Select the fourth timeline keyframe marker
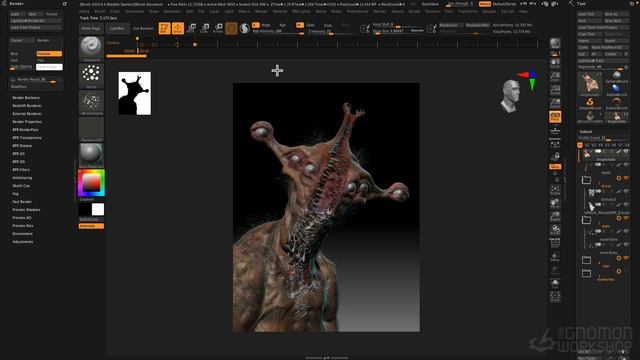 pyautogui.click(x=195, y=44)
